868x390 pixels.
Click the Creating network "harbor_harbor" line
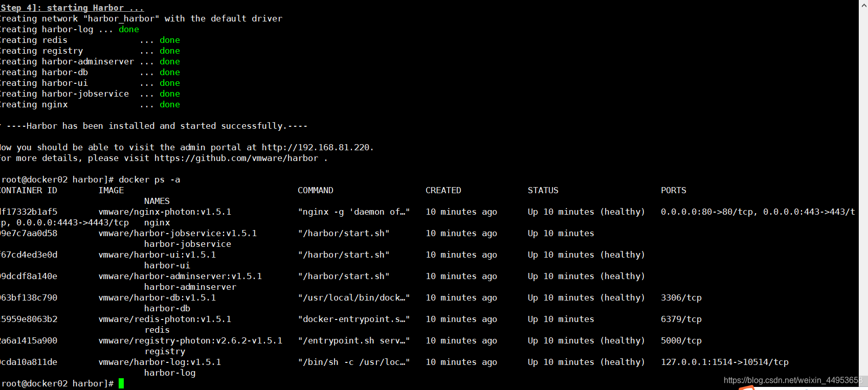[141, 18]
